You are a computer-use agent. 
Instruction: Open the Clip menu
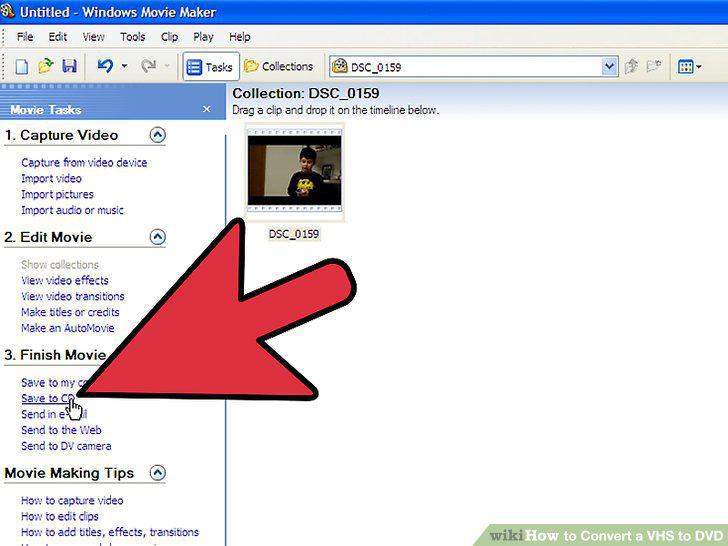pyautogui.click(x=169, y=37)
